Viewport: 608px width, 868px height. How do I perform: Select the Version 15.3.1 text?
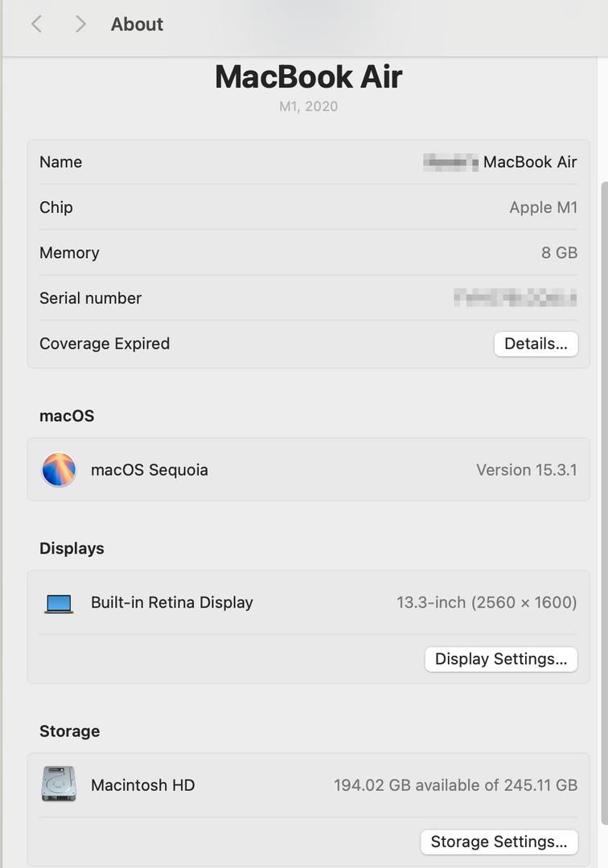click(x=527, y=470)
